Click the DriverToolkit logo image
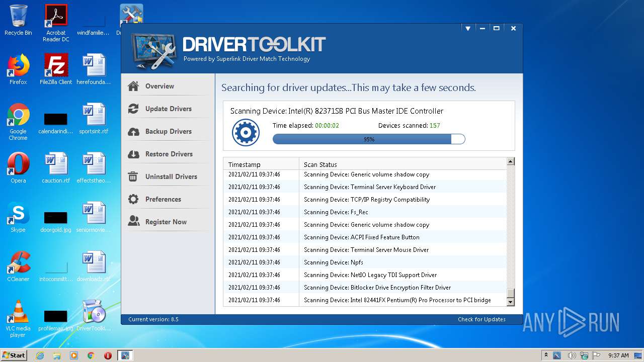The image size is (644, 362). pos(154,51)
